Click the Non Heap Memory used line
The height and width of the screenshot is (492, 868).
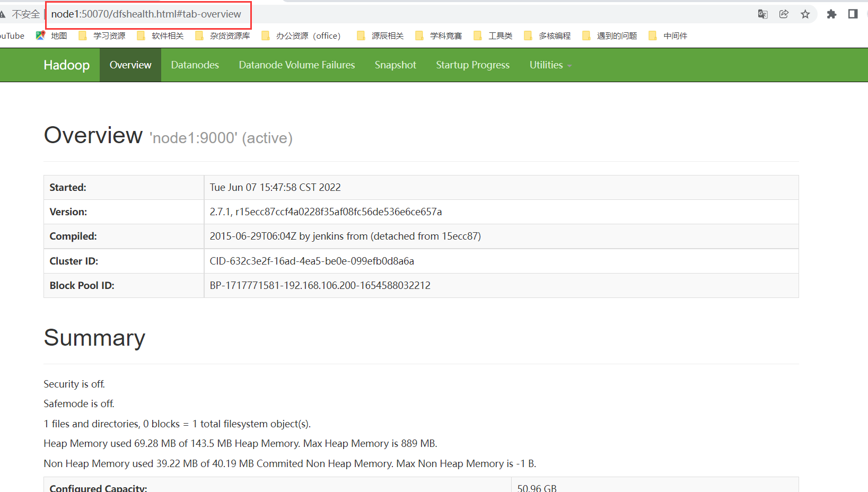[x=290, y=463]
